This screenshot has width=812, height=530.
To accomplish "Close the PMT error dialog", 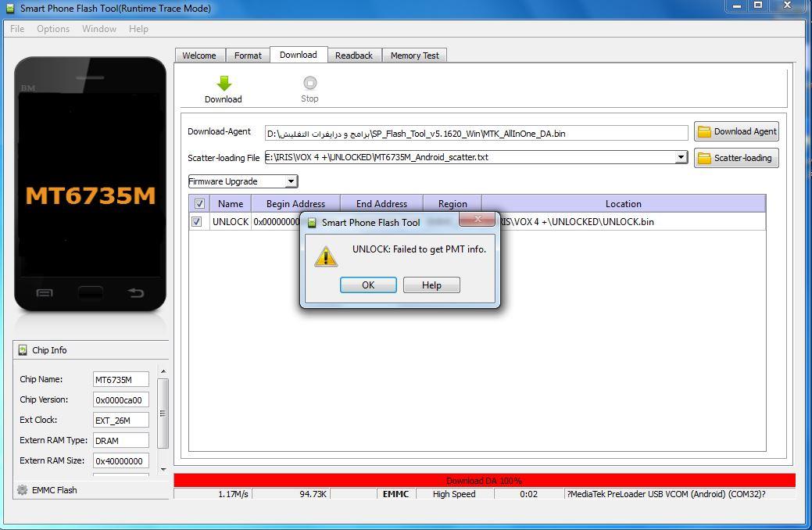I will tap(477, 219).
